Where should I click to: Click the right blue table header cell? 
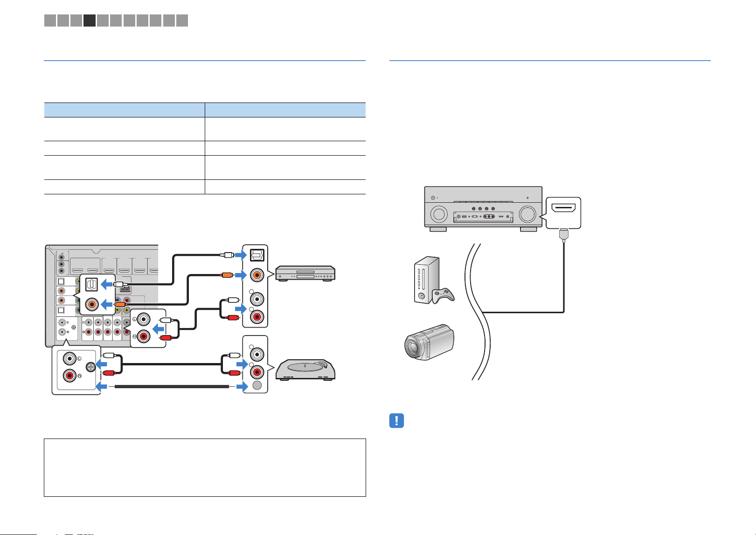pos(285,110)
